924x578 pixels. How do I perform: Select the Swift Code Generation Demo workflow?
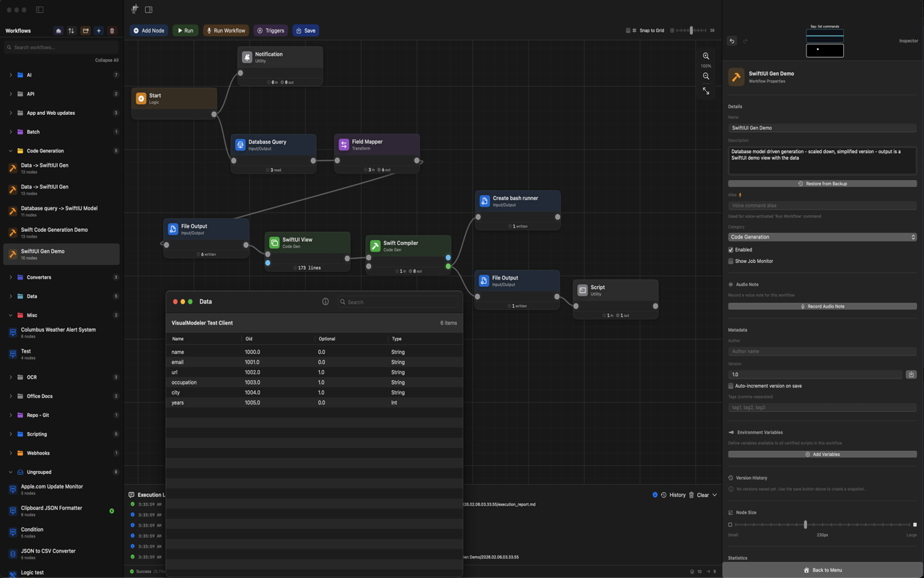tap(54, 230)
